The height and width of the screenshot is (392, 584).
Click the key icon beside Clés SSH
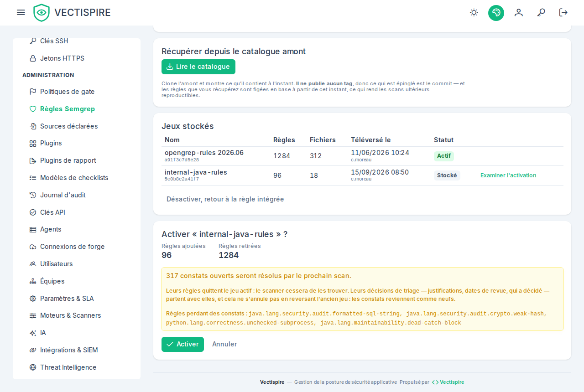coord(33,41)
